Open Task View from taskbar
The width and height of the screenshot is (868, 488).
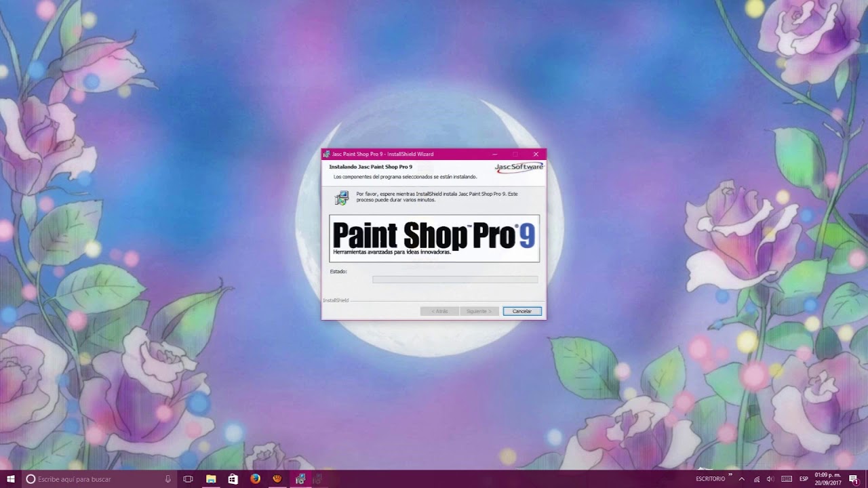click(x=189, y=479)
